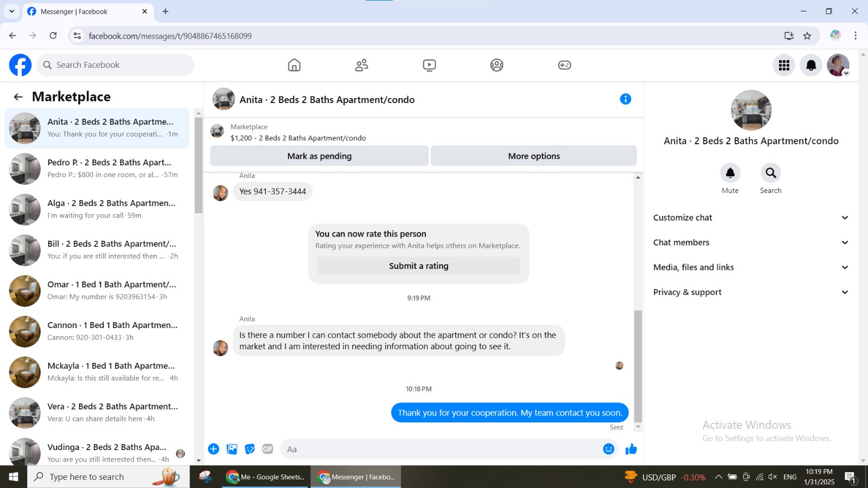Choose a sticker icon in composer
Viewport: 868px width, 488px height.
point(250,449)
